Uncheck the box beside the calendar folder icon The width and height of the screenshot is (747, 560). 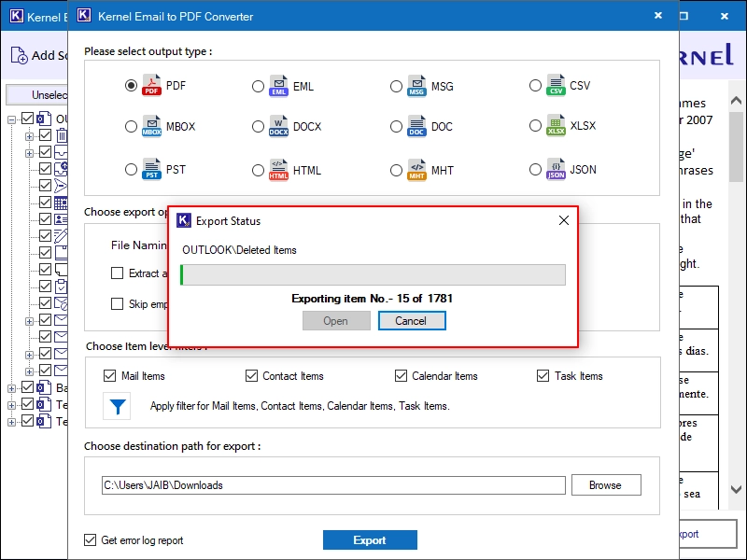tap(45, 203)
